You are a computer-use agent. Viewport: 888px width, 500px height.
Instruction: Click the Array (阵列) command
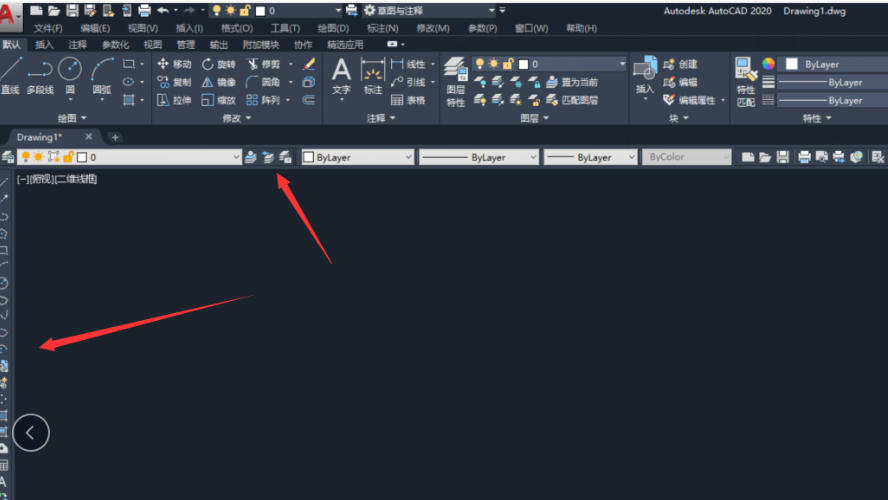pos(263,100)
